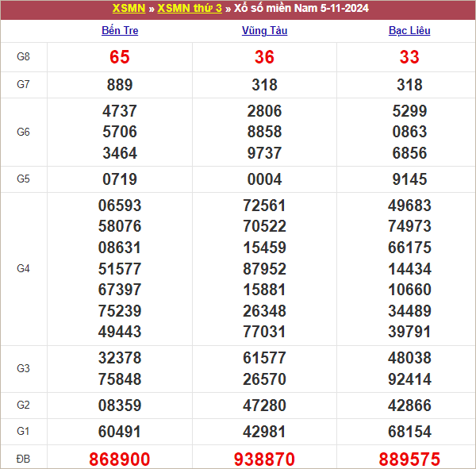Select the G5 number 0004
This screenshot has height=469, width=476.
[x=264, y=179]
